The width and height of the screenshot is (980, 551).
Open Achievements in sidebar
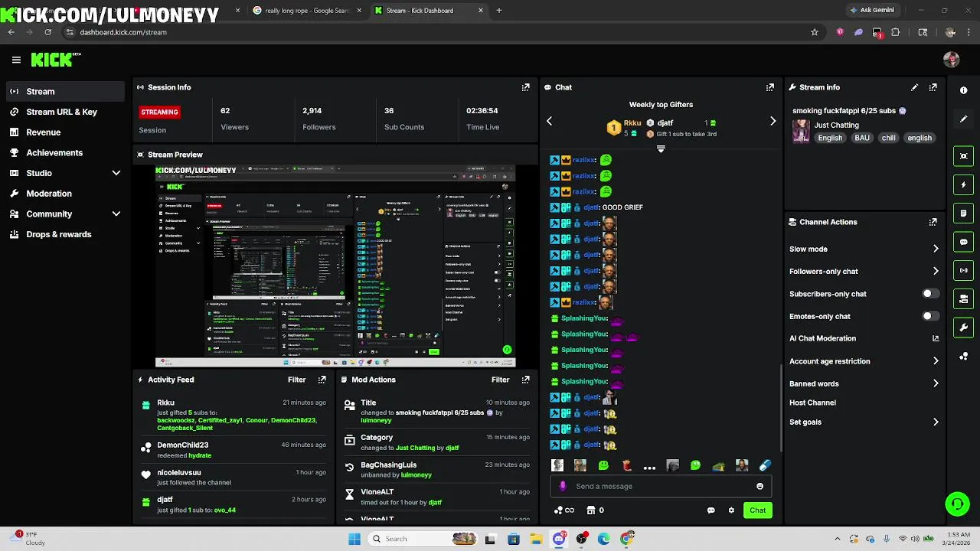(x=54, y=152)
